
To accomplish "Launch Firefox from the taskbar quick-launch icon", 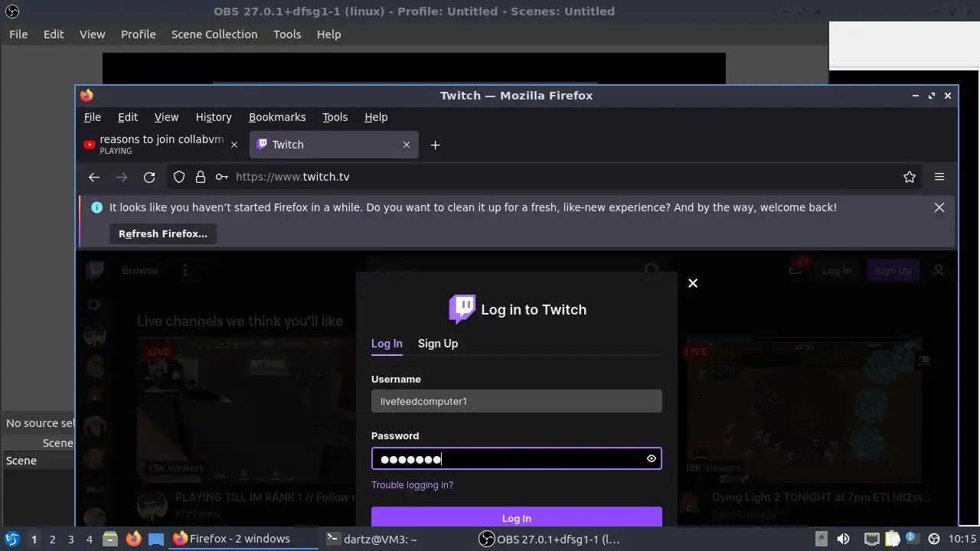I will click(x=133, y=539).
